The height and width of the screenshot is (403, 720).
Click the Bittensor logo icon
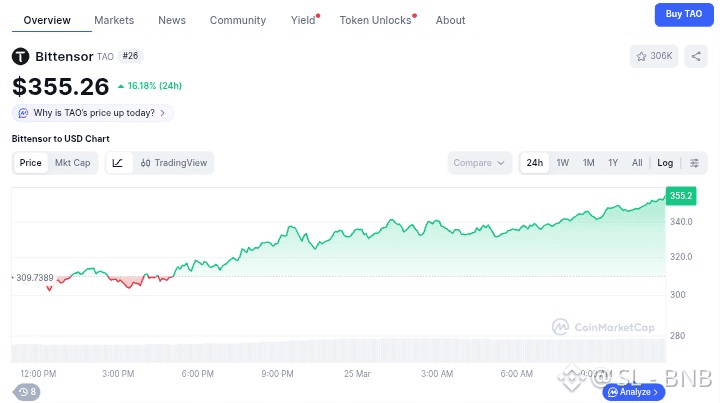point(20,56)
